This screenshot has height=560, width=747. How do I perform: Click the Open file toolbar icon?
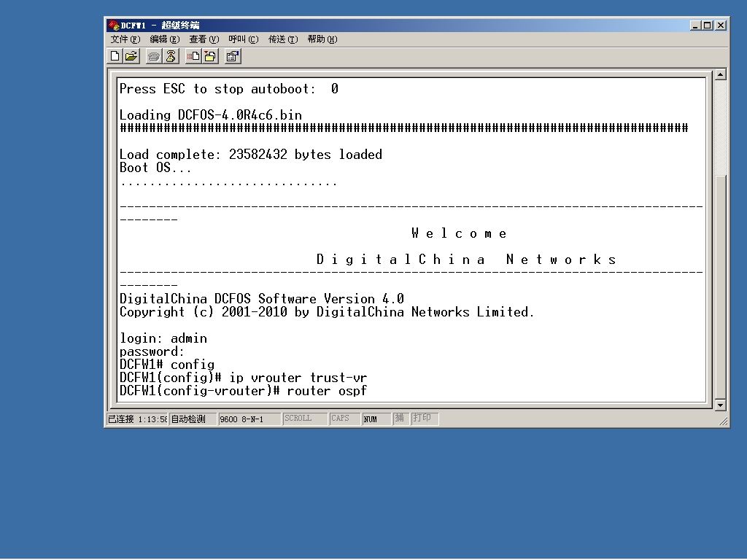131,56
